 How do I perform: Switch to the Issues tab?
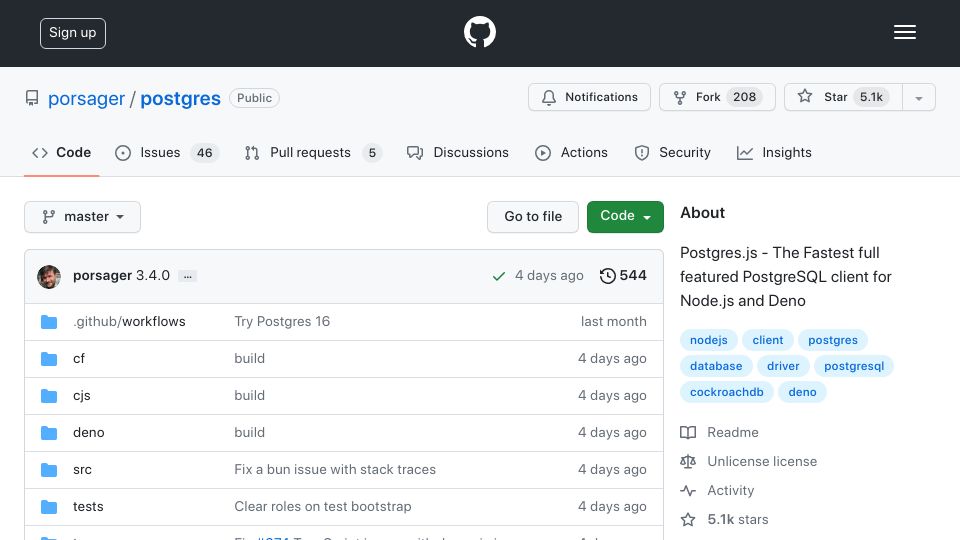(167, 152)
